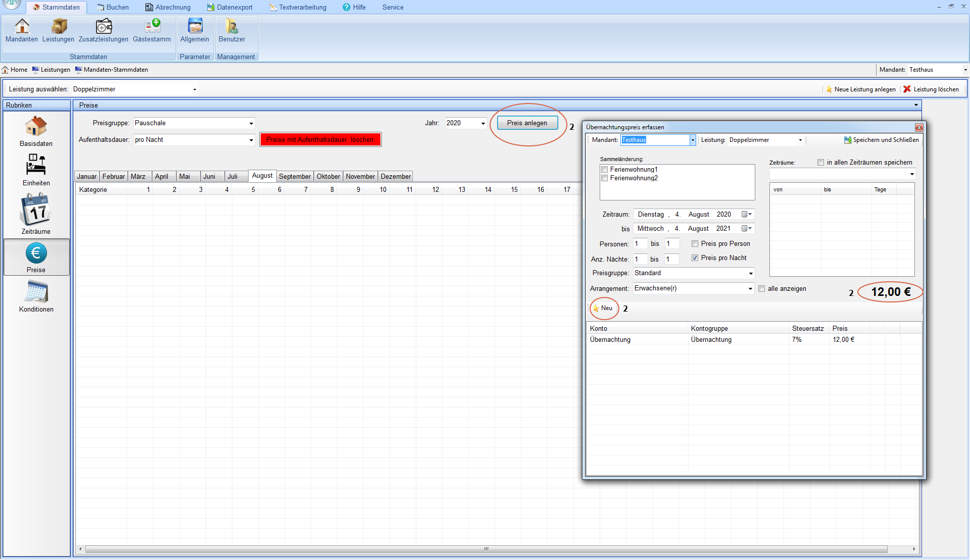970x560 pixels.
Task: Click Preise mit Aufenthaltsdauer löschen button
Action: (x=320, y=140)
